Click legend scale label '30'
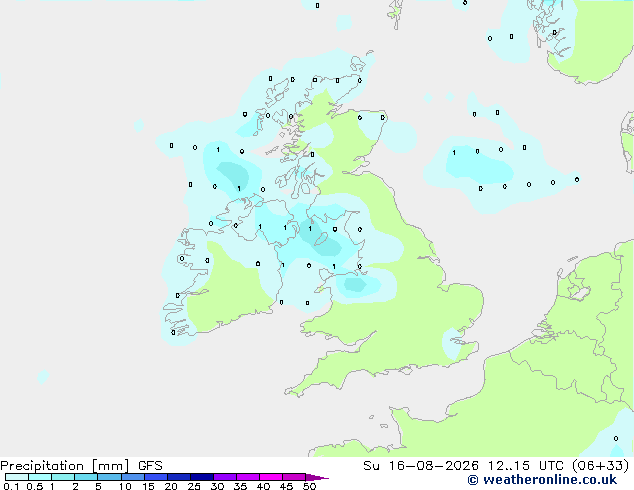The width and height of the screenshot is (634, 490). pos(217,486)
